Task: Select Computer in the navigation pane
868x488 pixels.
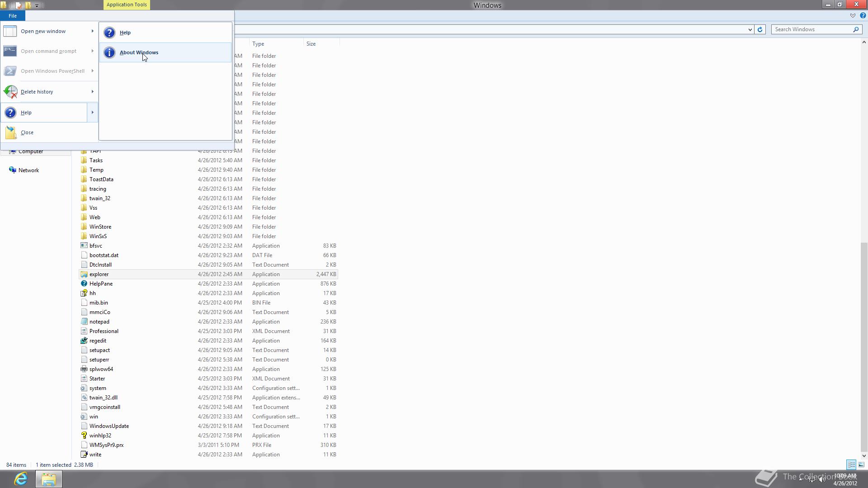Action: (x=31, y=152)
